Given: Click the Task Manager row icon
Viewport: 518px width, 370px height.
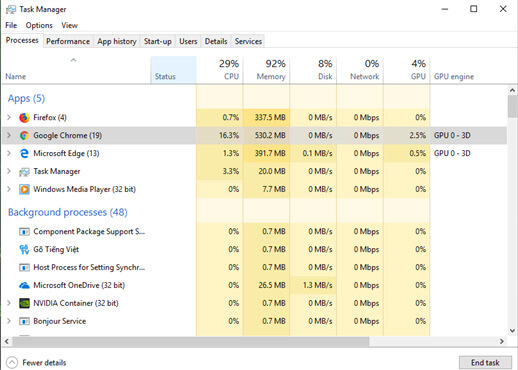Looking at the screenshot, I should point(24,171).
